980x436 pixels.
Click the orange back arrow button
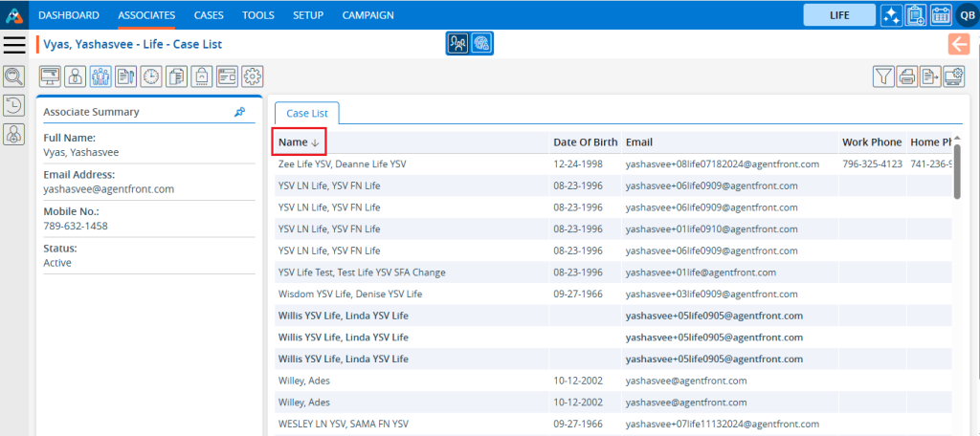click(x=959, y=44)
